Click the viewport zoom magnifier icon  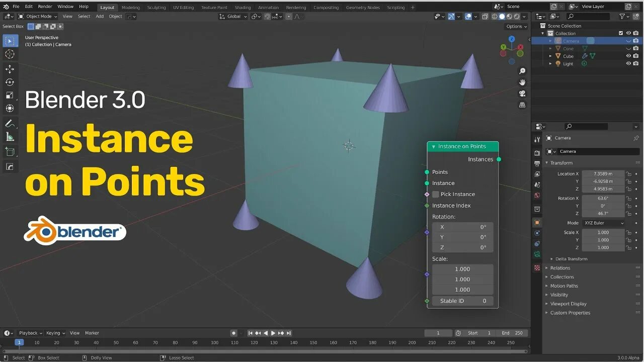point(522,71)
